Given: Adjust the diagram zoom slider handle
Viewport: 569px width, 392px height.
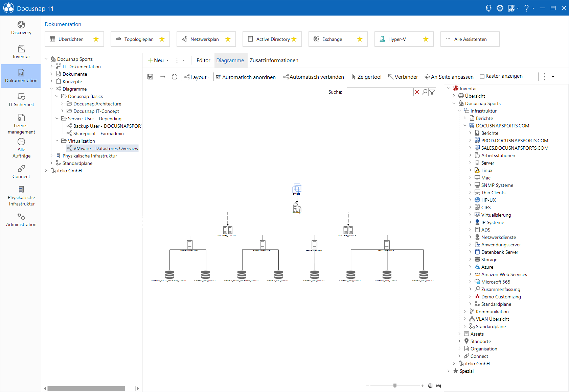Looking at the screenshot, I should (x=395, y=386).
